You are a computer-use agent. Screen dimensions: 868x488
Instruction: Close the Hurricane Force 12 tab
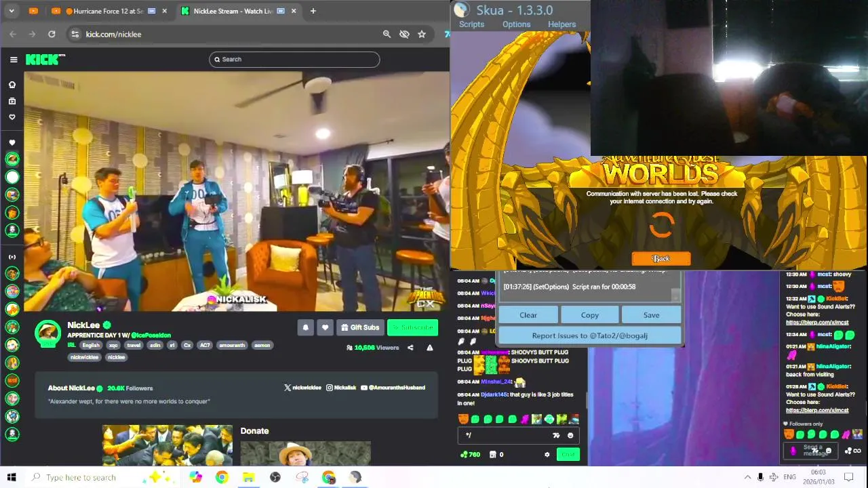point(164,11)
